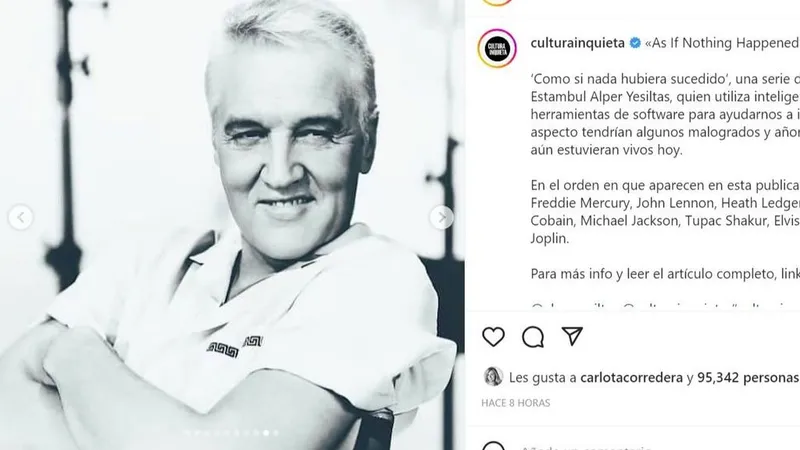This screenshot has width=800, height=450.
Task: Click the story ring avatar at top
Action: click(497, 2)
